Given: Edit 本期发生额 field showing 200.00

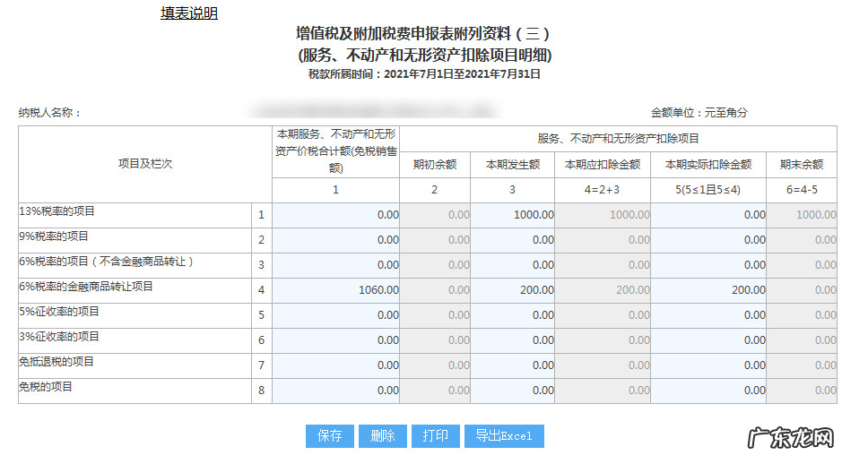Looking at the screenshot, I should (x=513, y=290).
